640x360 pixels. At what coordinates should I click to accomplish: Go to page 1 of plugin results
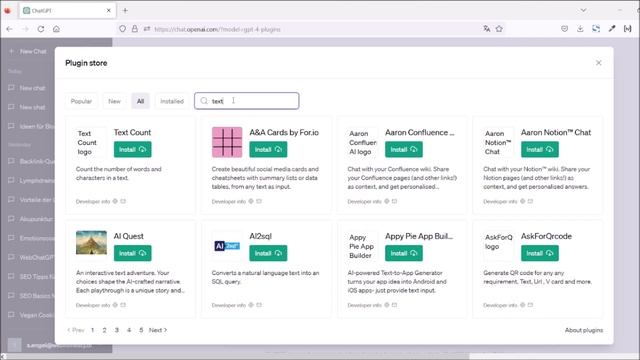tap(93, 330)
